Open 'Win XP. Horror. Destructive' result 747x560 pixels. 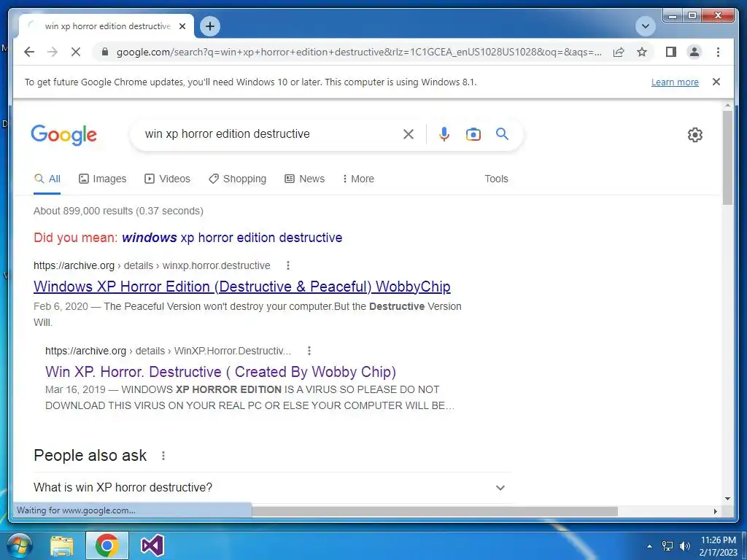tap(220, 372)
